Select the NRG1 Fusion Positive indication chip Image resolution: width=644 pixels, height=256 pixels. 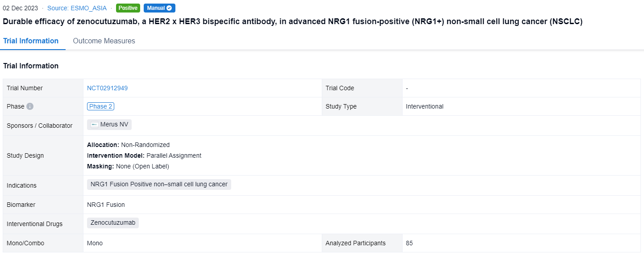(x=159, y=184)
